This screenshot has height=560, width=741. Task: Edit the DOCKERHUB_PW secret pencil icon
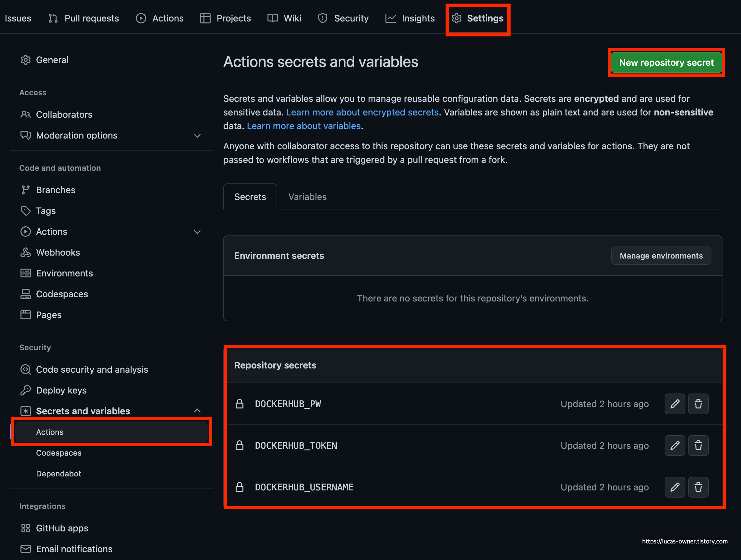coord(674,404)
